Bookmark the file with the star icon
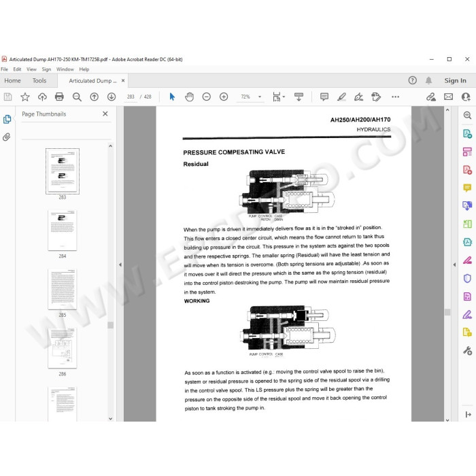This screenshot has width=476, height=476. click(25, 97)
